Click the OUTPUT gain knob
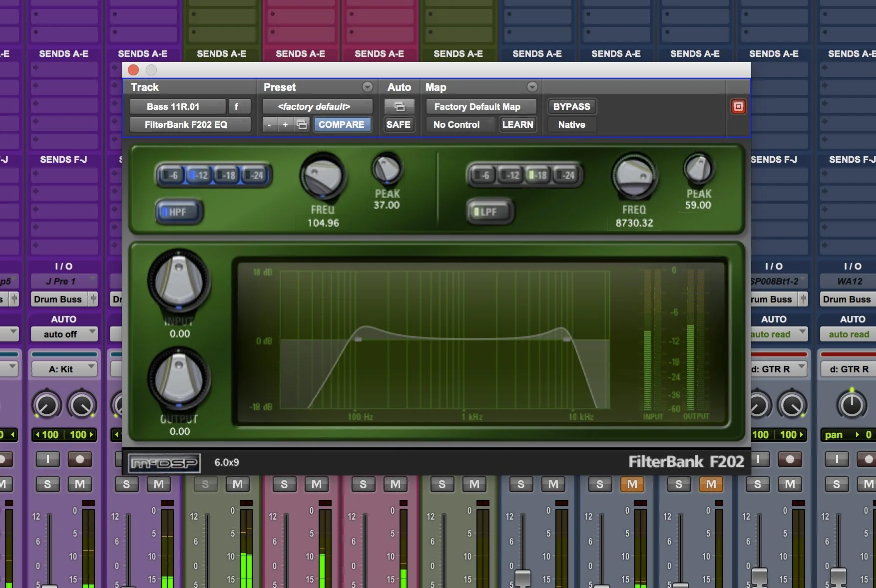The height and width of the screenshot is (588, 876). tap(179, 379)
